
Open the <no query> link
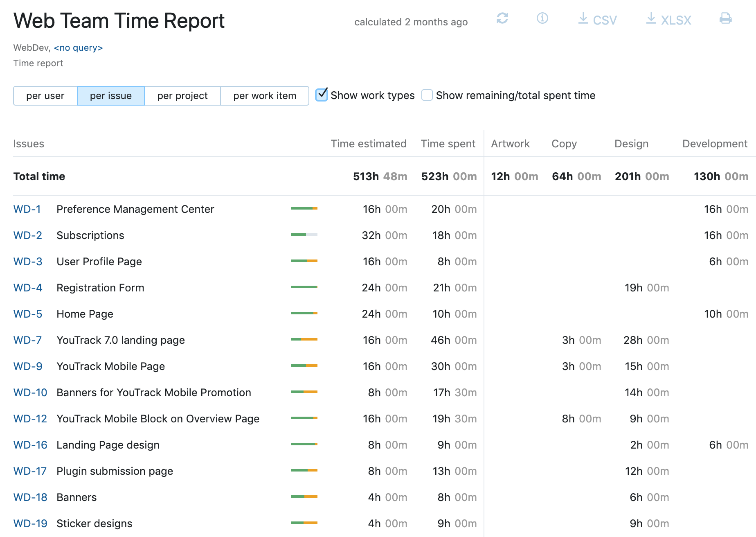[x=78, y=48]
